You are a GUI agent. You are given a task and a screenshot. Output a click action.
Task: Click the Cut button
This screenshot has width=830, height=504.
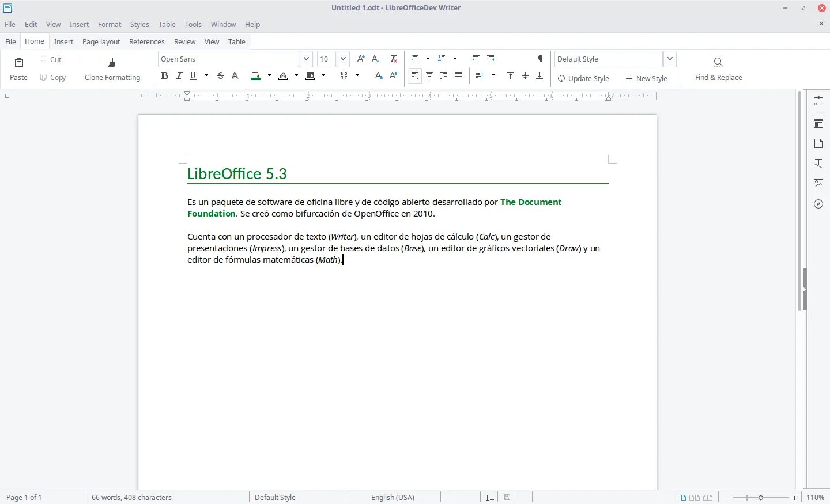coord(51,60)
